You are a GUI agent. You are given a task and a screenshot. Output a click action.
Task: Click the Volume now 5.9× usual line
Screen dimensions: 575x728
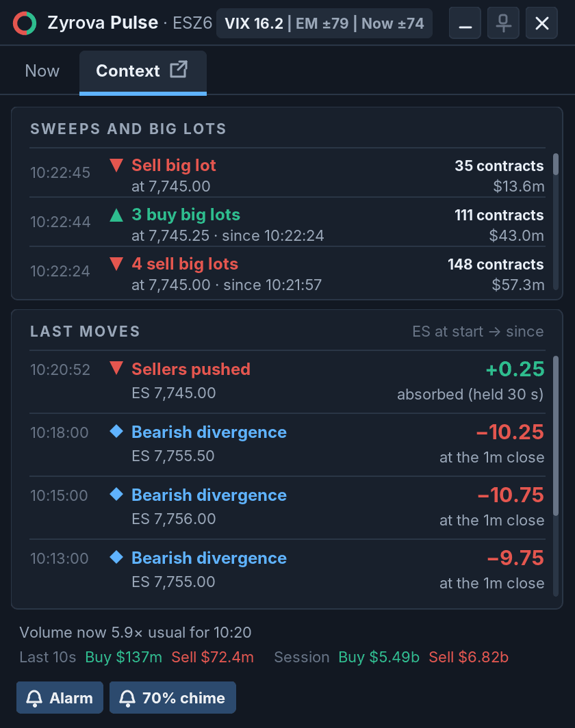[135, 632]
